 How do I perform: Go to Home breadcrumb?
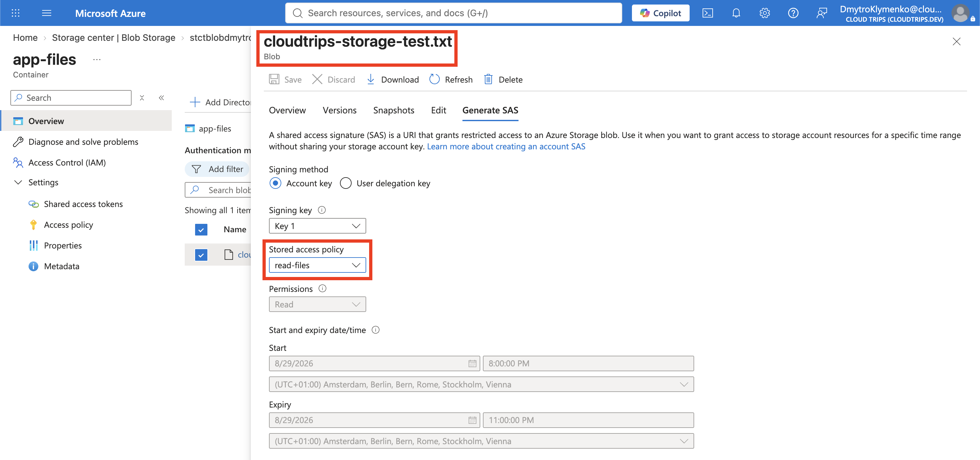click(x=25, y=38)
